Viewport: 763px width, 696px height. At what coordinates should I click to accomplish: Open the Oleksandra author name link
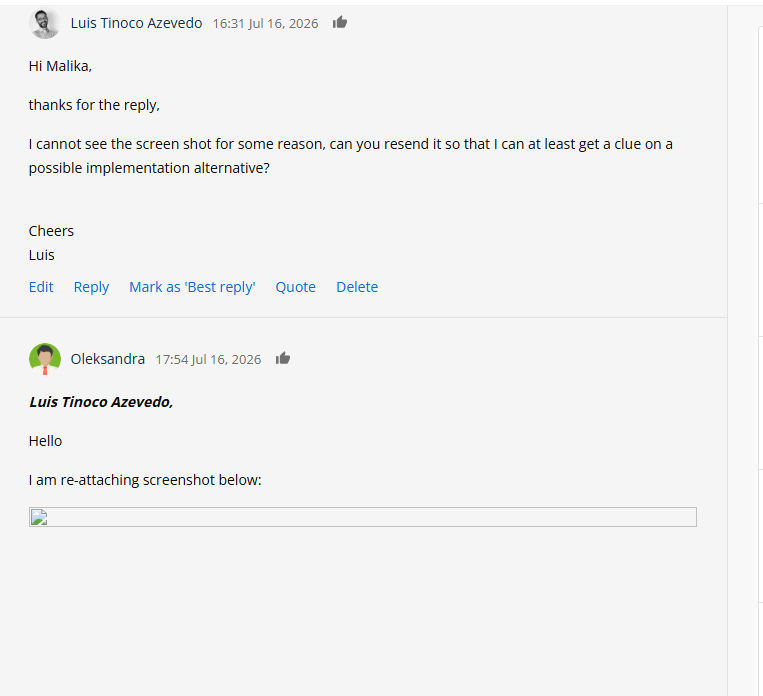click(x=108, y=359)
